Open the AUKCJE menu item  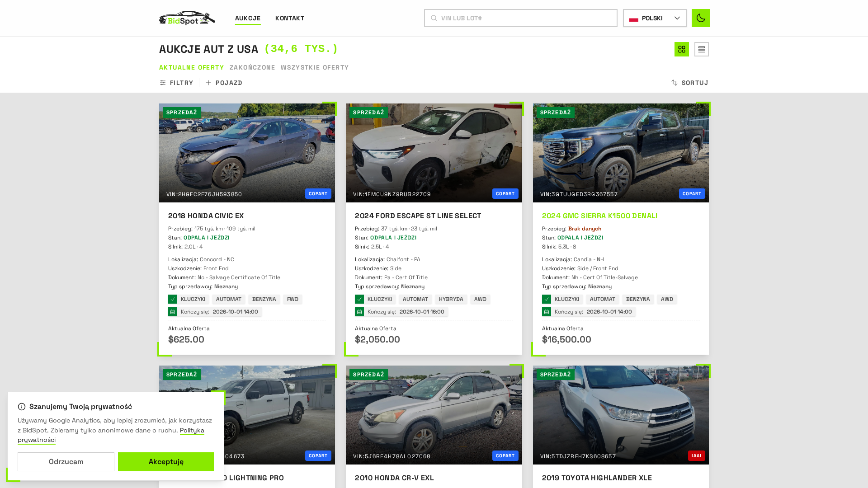(248, 18)
